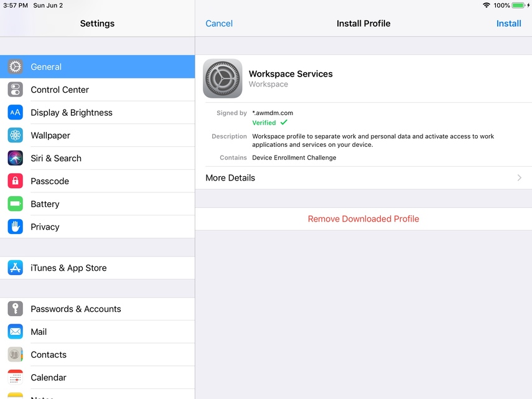Tap the Privacy hand icon

pyautogui.click(x=16, y=227)
